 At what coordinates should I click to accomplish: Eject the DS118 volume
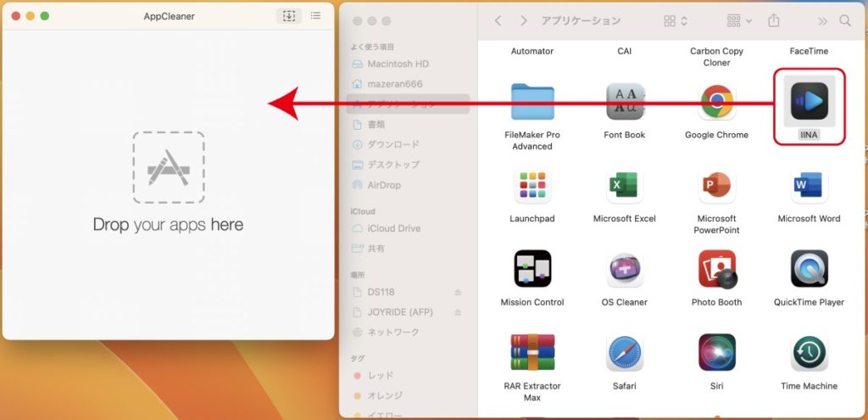458,292
